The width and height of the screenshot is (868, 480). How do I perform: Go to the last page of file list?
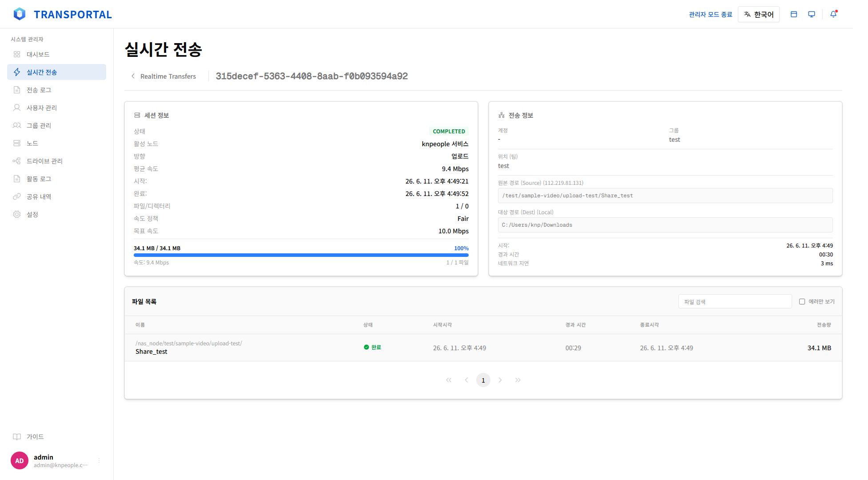coord(518,380)
